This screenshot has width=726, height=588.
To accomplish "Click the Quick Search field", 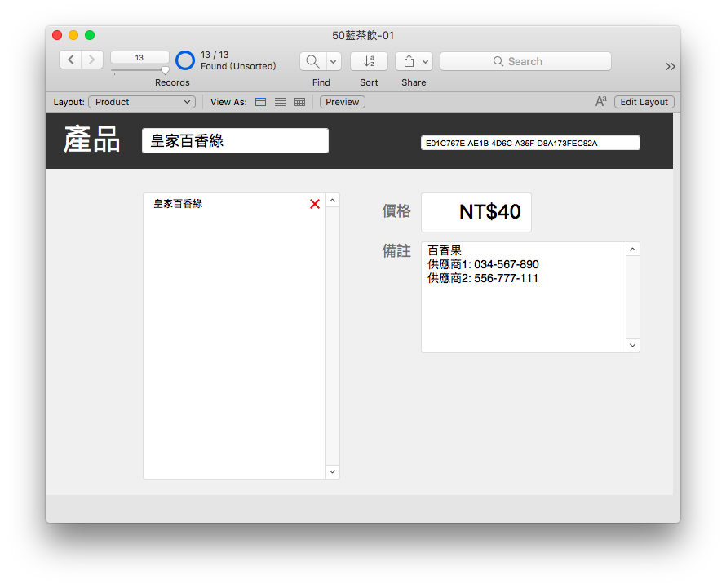I will click(x=525, y=61).
